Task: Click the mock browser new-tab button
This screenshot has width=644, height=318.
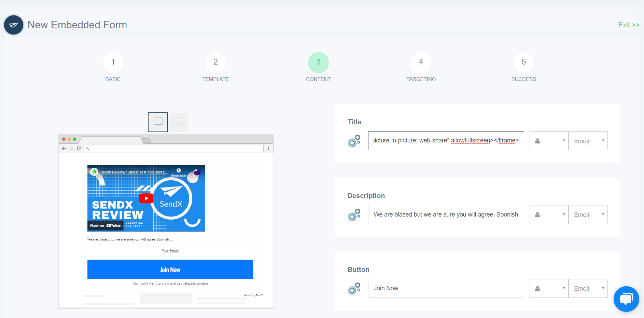Action: (x=146, y=140)
